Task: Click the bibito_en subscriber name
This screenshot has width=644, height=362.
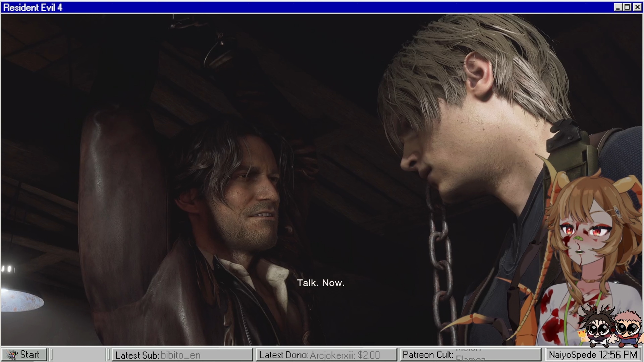Action: (x=180, y=355)
